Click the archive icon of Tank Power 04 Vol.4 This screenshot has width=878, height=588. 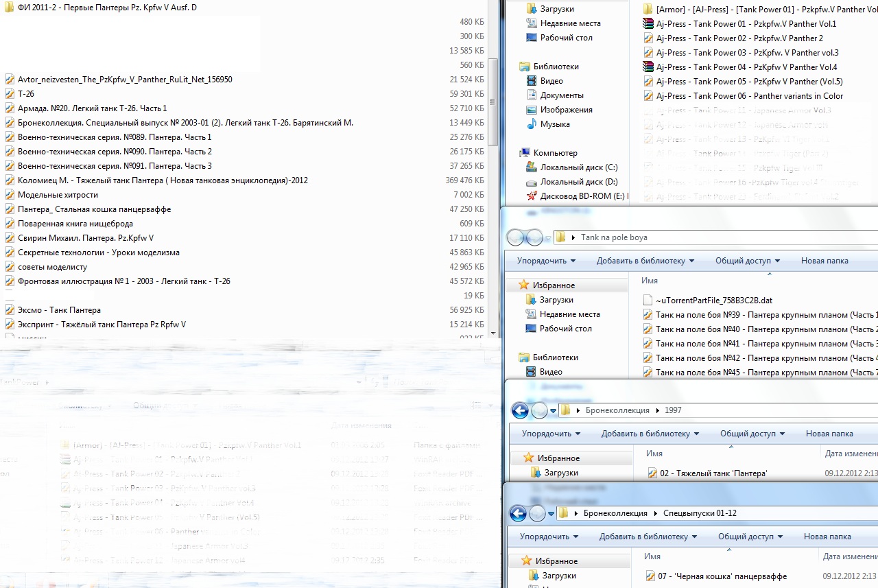[x=648, y=67]
